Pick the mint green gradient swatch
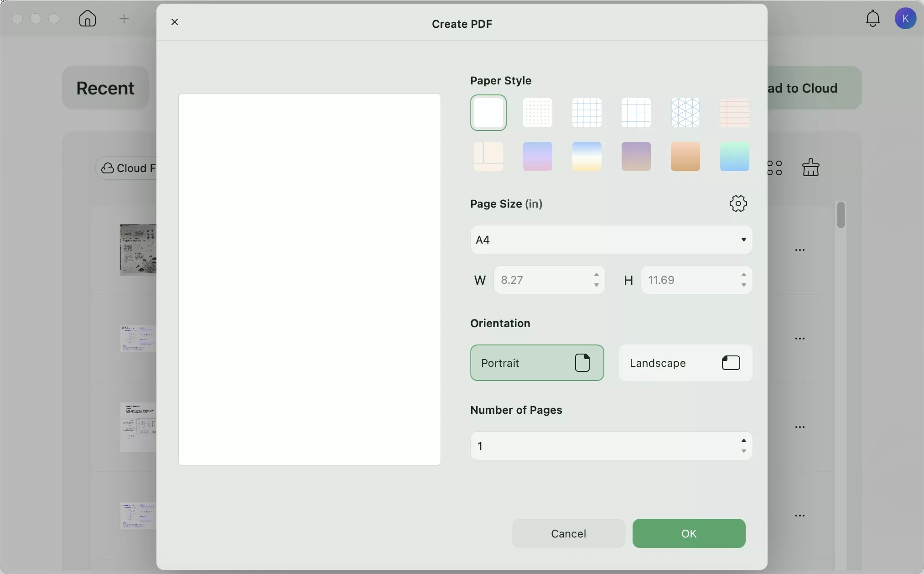924x574 pixels. [x=735, y=157]
